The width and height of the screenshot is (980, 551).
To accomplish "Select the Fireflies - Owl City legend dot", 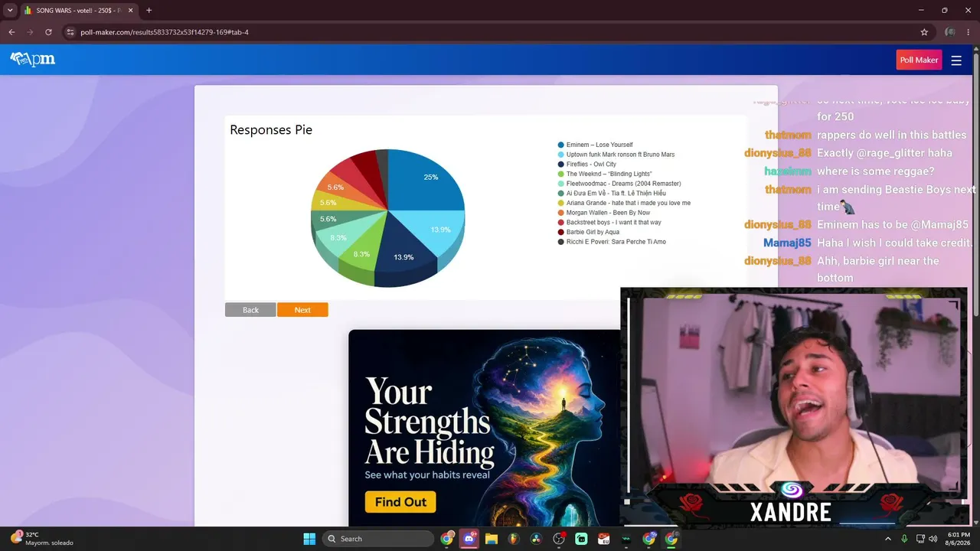I will 561,165.
